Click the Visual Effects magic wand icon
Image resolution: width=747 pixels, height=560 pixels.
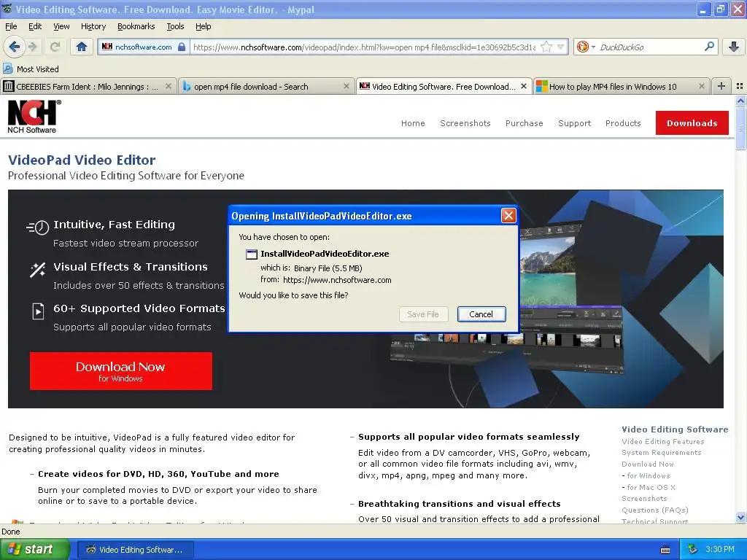[x=38, y=270]
